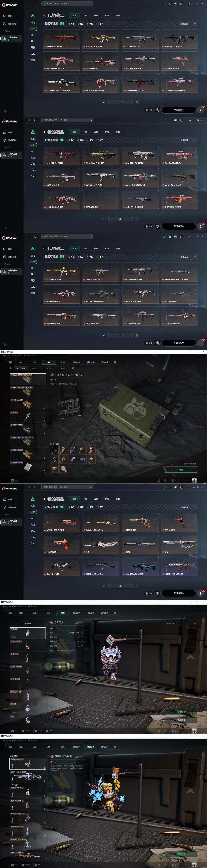Expand the 全部武器 dropdown on page 2/25
Image resolution: width=207 pixels, height=868 pixels.
coord(188,24)
